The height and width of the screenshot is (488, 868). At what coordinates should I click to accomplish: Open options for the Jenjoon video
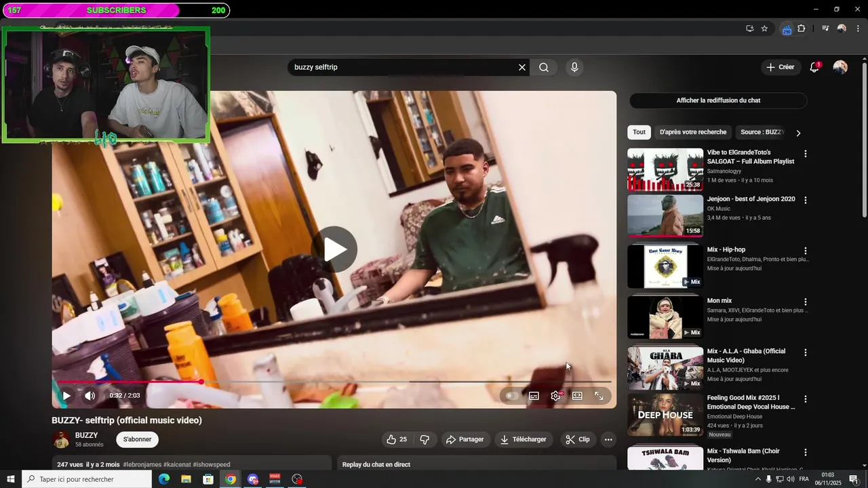pos(806,201)
